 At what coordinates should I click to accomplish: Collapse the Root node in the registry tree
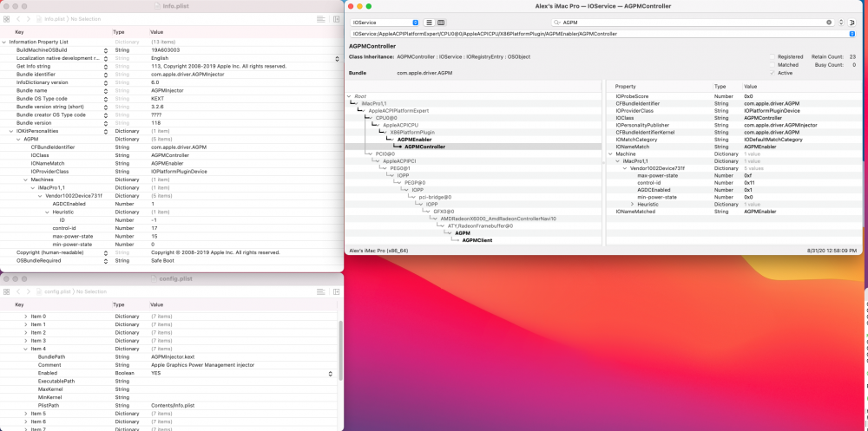(x=349, y=96)
